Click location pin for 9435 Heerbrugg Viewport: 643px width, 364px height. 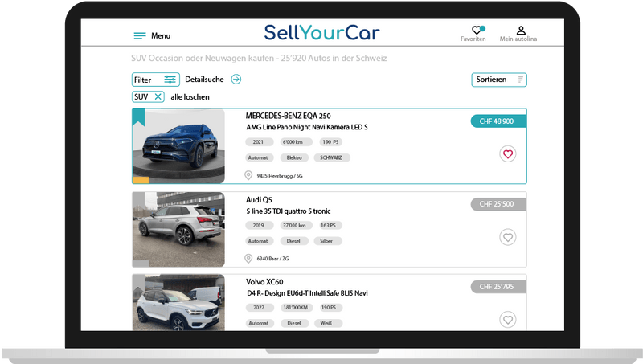click(x=249, y=175)
